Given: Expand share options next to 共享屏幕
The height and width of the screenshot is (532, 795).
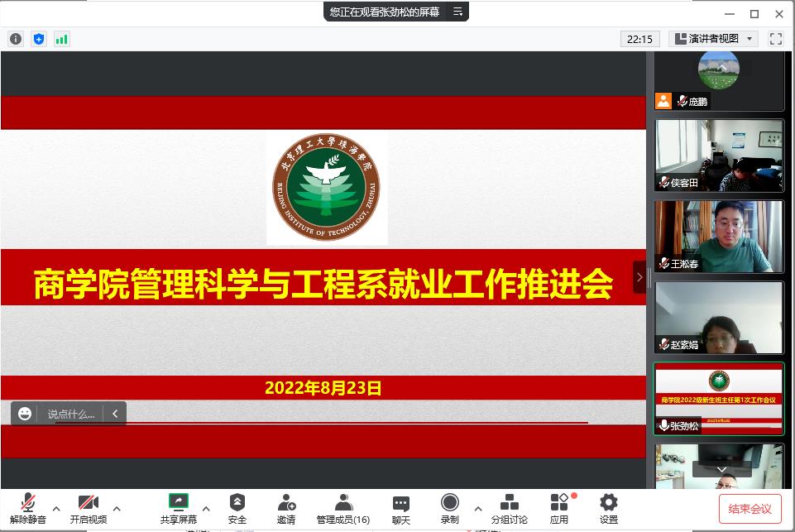Looking at the screenshot, I should point(206,509).
